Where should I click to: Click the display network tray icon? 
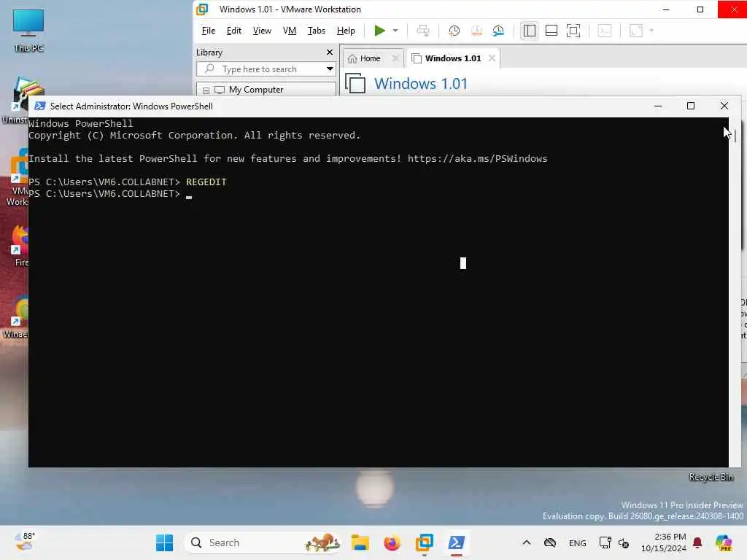pyautogui.click(x=605, y=542)
